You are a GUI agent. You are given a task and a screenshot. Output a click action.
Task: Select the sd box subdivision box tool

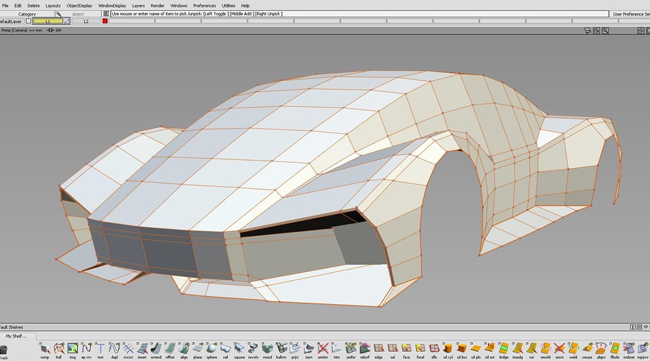(x=462, y=351)
